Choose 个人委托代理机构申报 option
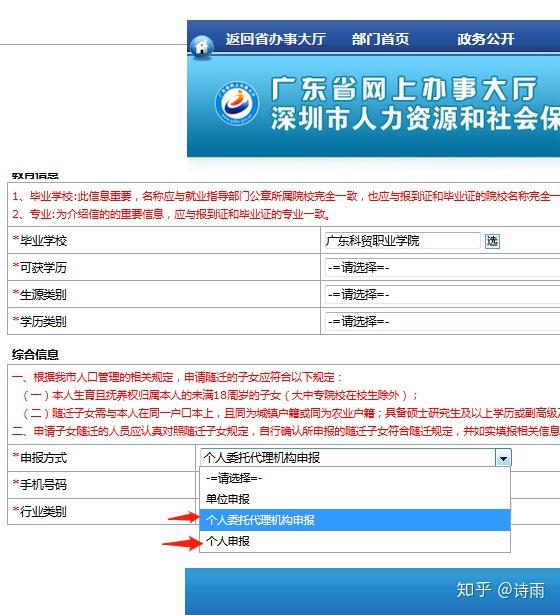 click(355, 520)
